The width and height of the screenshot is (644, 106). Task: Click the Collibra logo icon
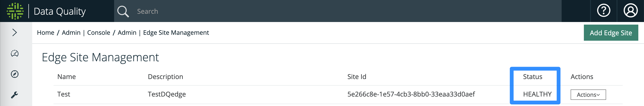pos(15,11)
